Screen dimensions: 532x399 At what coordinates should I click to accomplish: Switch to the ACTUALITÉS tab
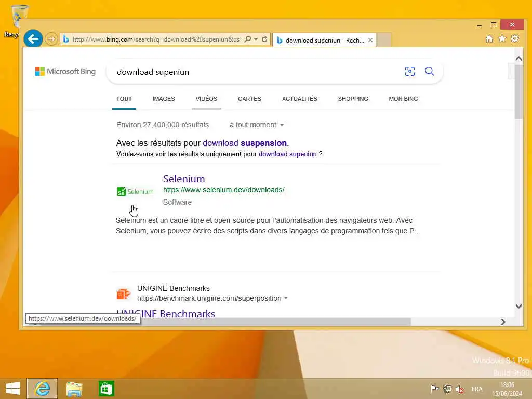click(300, 99)
